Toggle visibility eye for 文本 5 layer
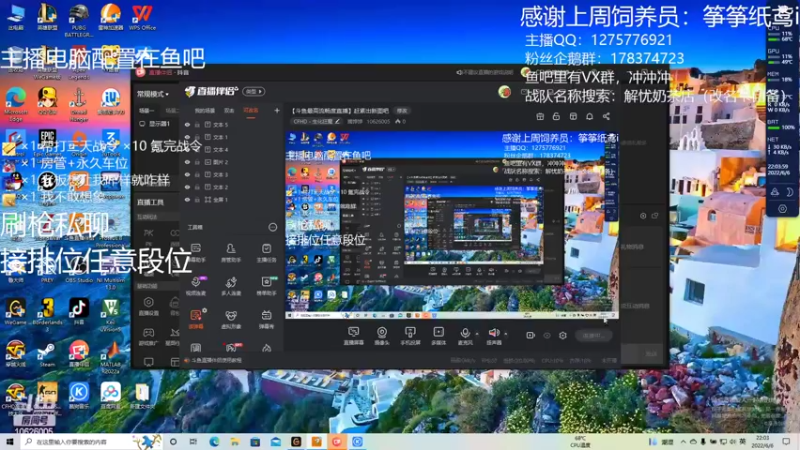Screen dimensions: 800x450 [187, 124]
